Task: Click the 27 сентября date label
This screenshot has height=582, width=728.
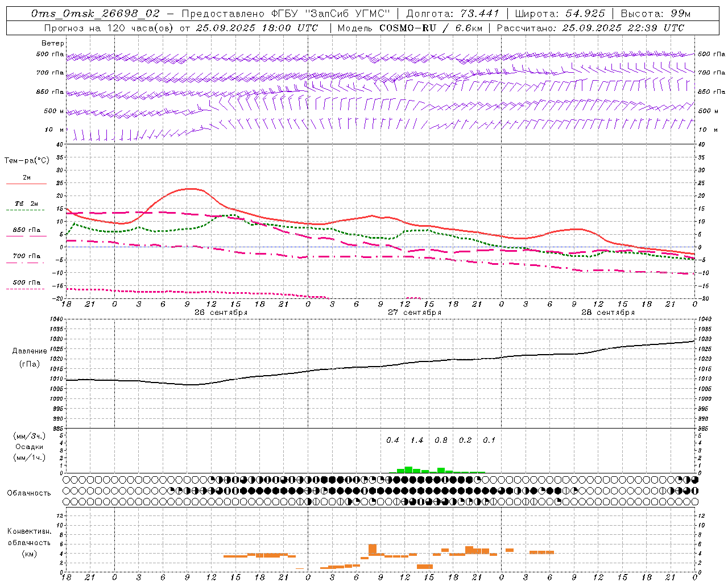Action: coord(415,312)
